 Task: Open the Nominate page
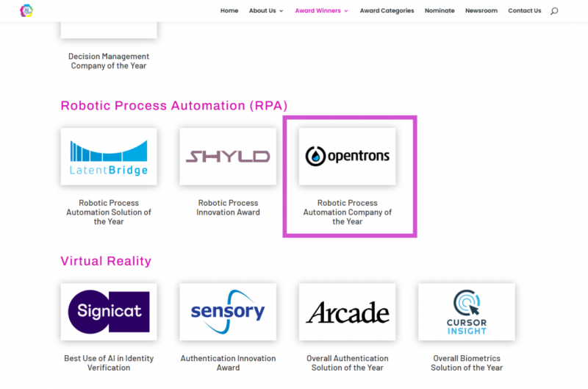tap(440, 11)
